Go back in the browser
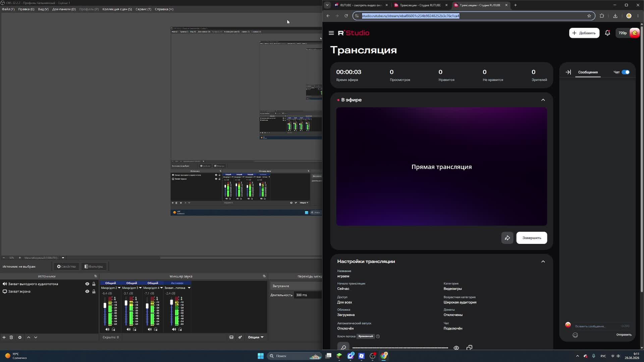The height and width of the screenshot is (362, 644). click(x=328, y=16)
